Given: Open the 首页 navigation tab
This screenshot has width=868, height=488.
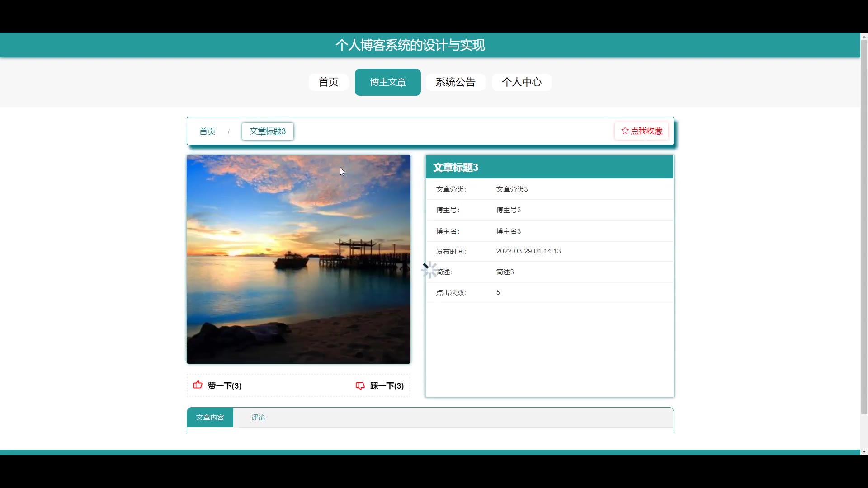Looking at the screenshot, I should 328,82.
